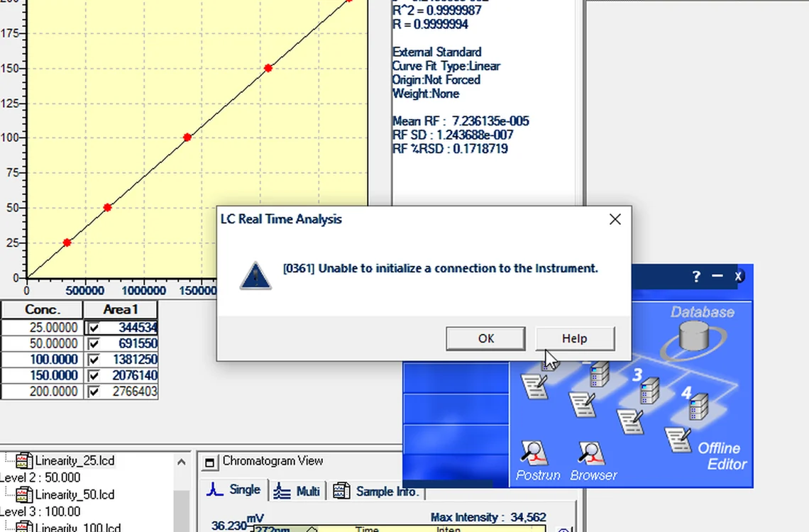
Task: Click the calibration point at concentration 25
Action: click(x=67, y=243)
